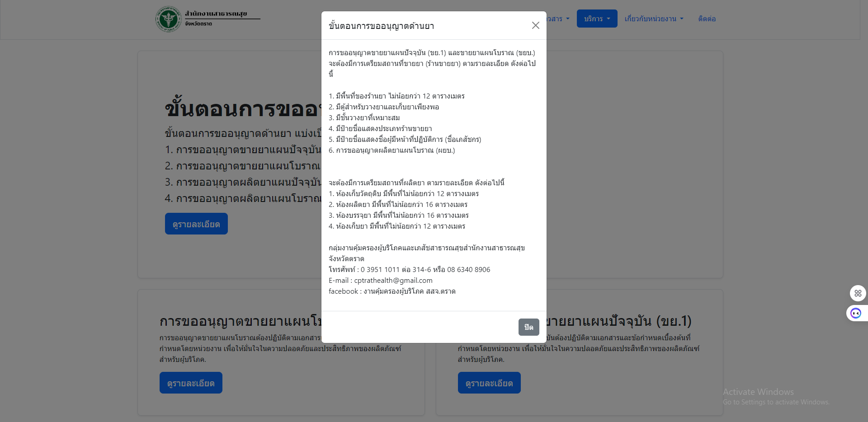Click the cptrathealth@gmail.com email address
Screen dimensions: 868x422
click(393, 281)
